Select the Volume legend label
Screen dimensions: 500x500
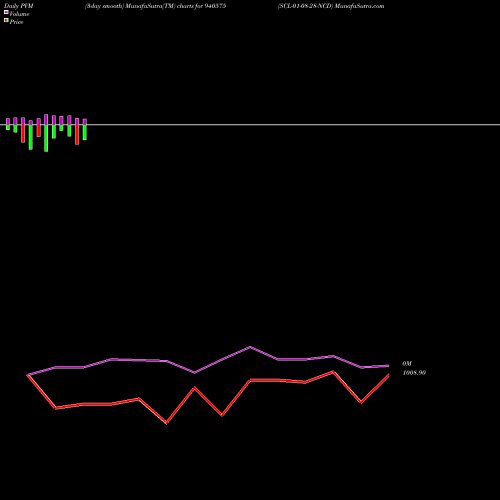point(19,14)
